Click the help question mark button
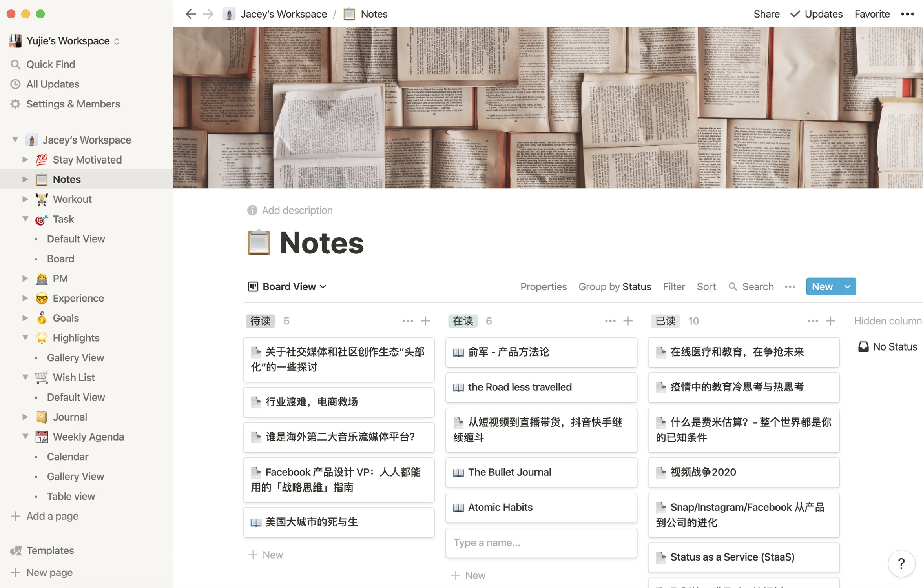 pyautogui.click(x=901, y=564)
